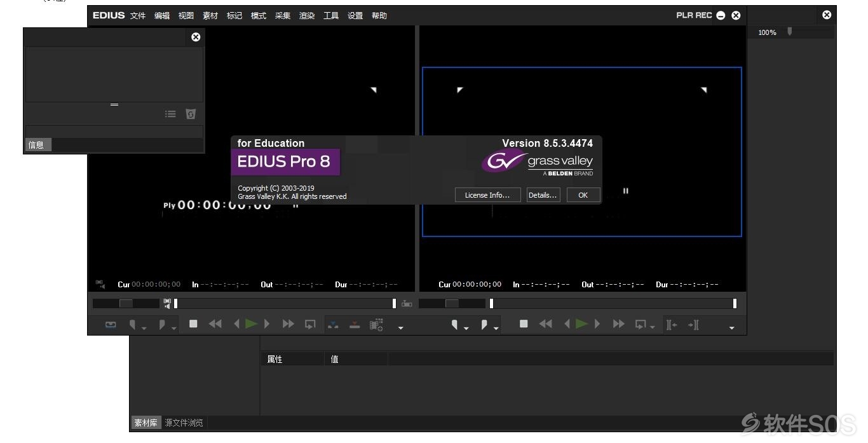Open the 采集 menu

click(283, 16)
